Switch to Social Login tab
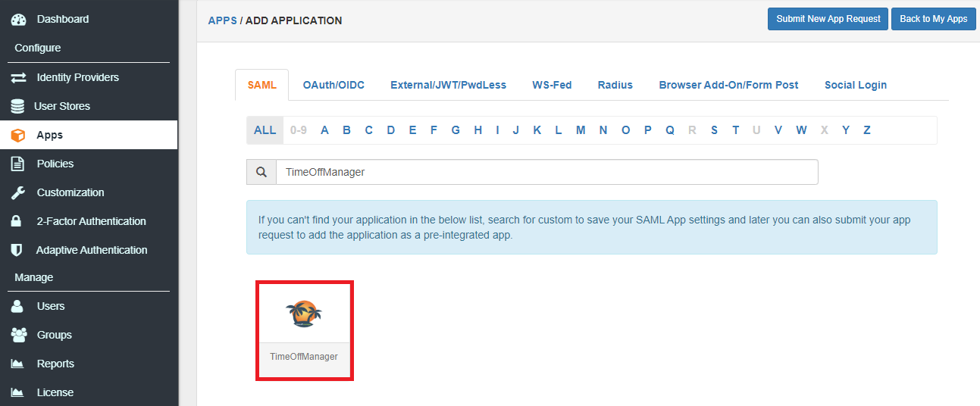 [x=856, y=85]
